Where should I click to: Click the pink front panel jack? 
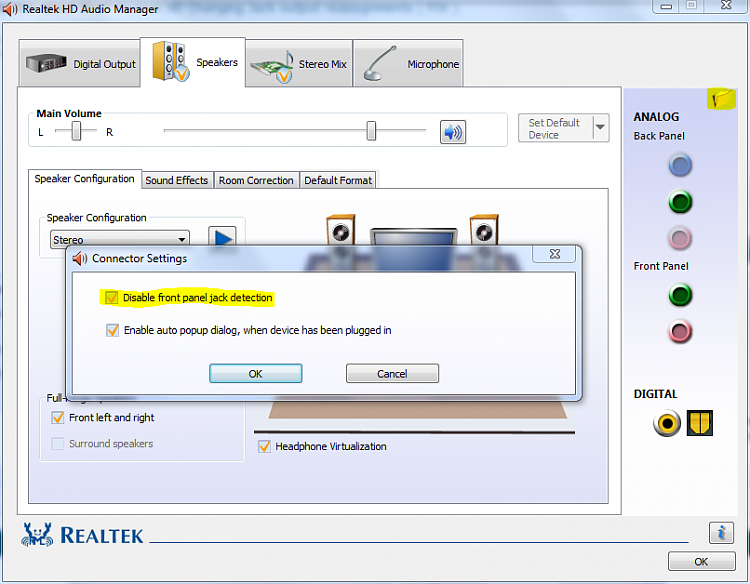pyautogui.click(x=680, y=331)
